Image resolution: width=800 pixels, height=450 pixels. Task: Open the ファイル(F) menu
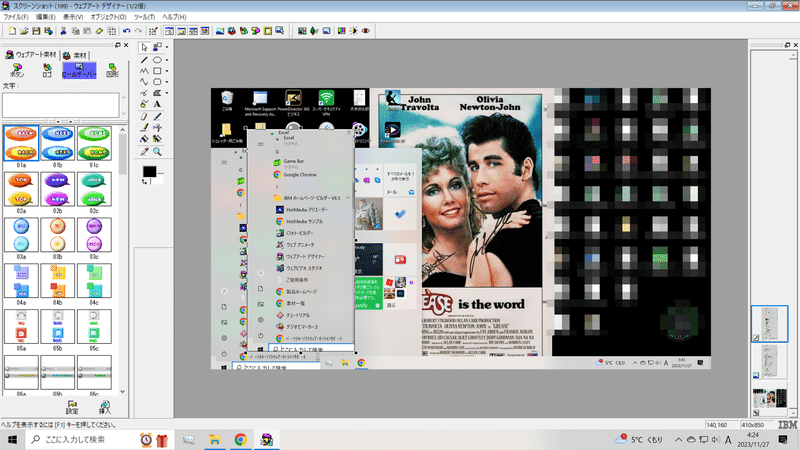point(16,17)
